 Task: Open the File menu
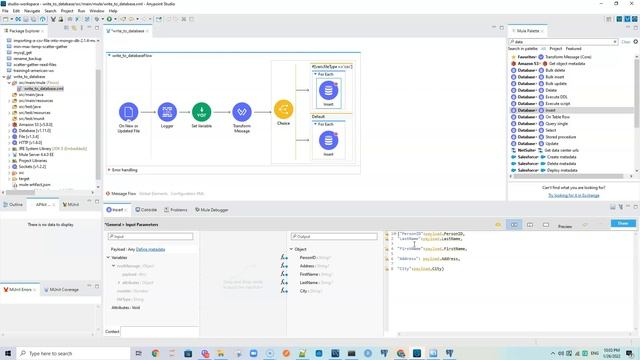click(x=5, y=11)
